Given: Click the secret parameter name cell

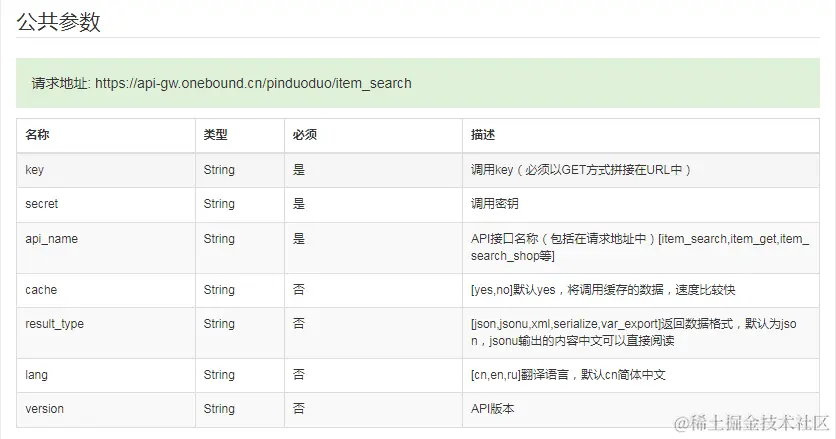Looking at the screenshot, I should pyautogui.click(x=41, y=204).
